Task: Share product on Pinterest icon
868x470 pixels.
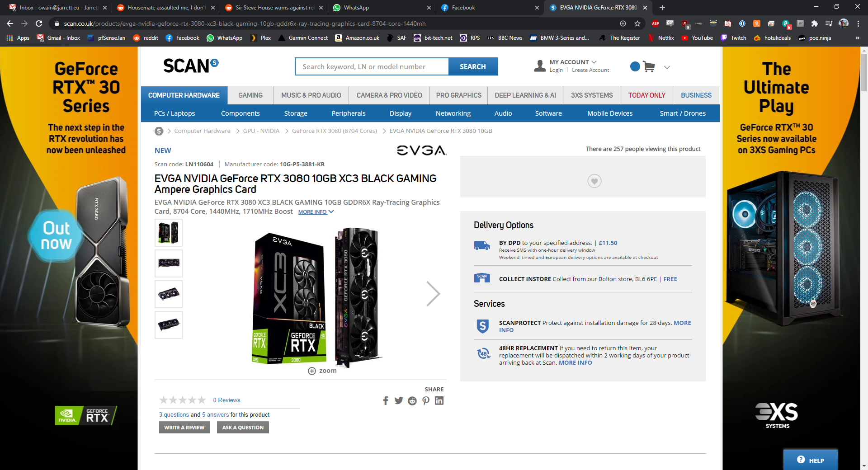Action: [426, 401]
